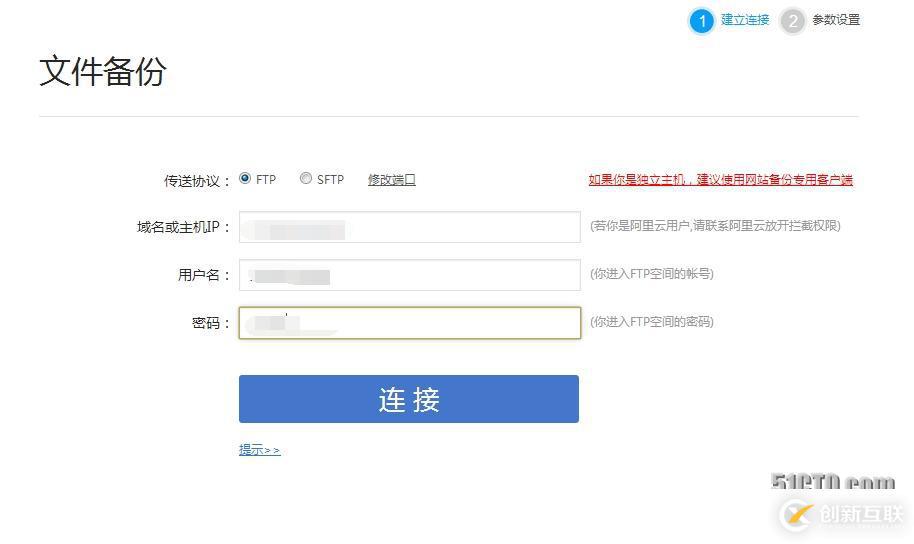Click into the 用户名 text field
This screenshot has height=544, width=914.
[409, 275]
